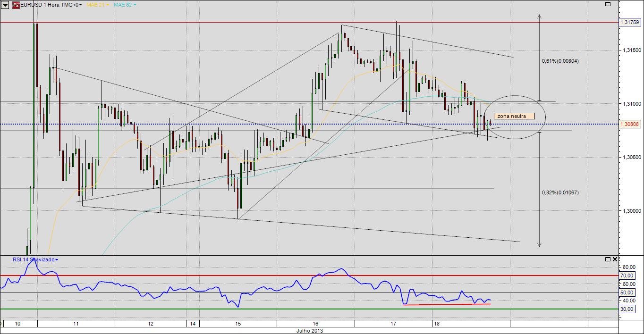
Task: Click date 18 on the time axis
Action: [437, 324]
